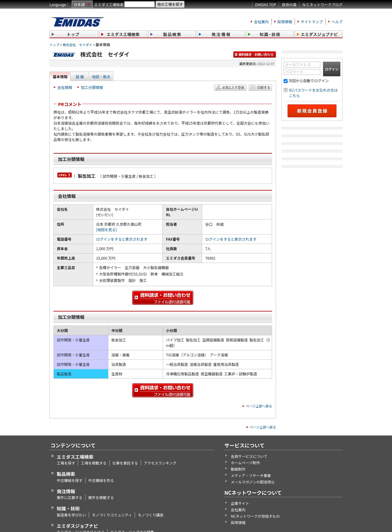This screenshot has height=532, width=392.
Task: Open footer モノづくりコミュニティ link
Action: tap(112, 515)
